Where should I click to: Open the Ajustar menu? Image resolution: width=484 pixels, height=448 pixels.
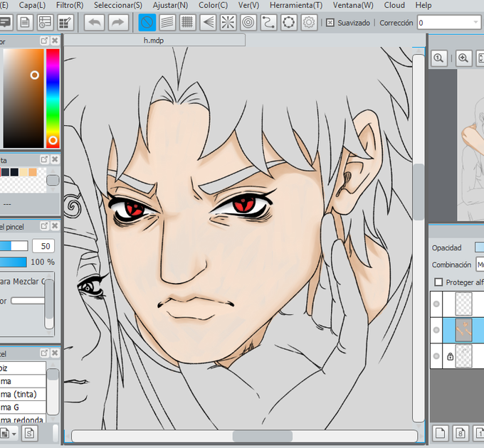click(x=170, y=5)
